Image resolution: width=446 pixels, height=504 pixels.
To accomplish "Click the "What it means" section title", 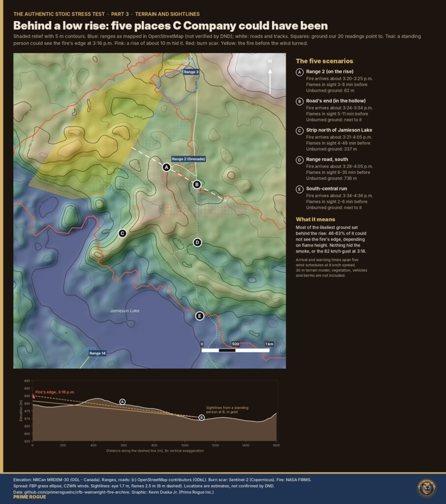I will click(x=315, y=219).
